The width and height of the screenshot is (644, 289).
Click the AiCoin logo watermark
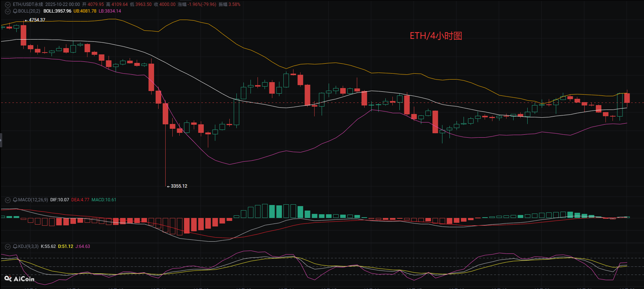pyautogui.click(x=19, y=279)
